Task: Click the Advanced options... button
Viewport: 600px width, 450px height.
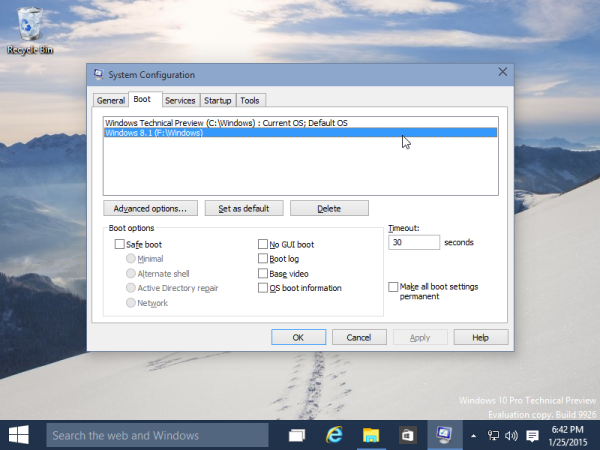Action: coord(150,208)
